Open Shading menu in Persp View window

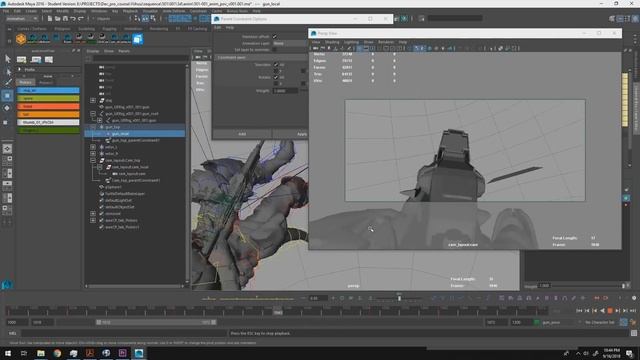click(x=332, y=42)
